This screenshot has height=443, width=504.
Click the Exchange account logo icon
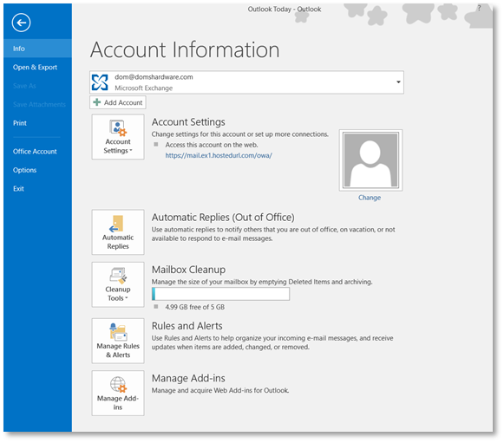click(x=100, y=82)
